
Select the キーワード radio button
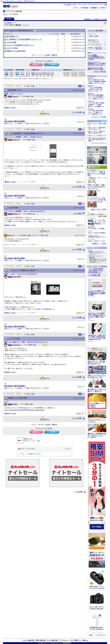pos(89,34)
